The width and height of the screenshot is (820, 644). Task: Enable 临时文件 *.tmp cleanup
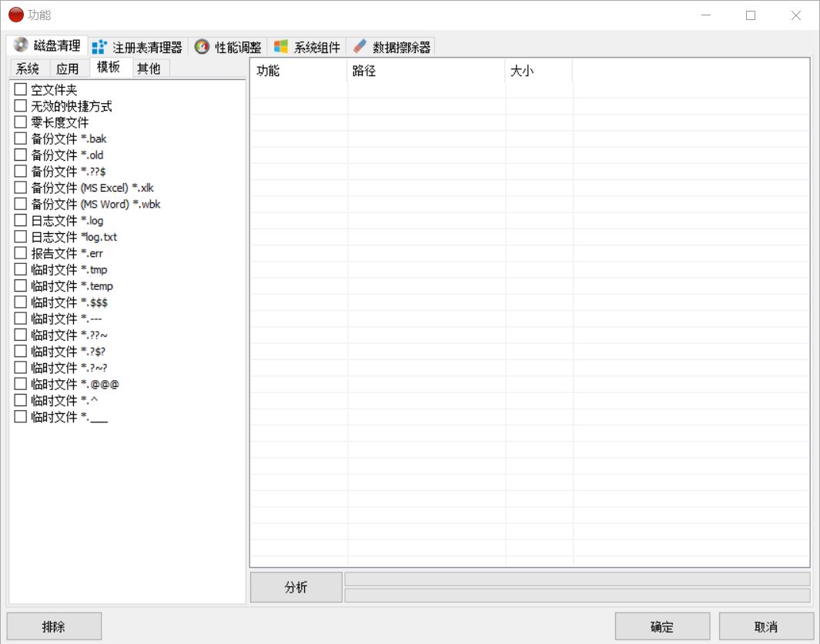point(19,269)
